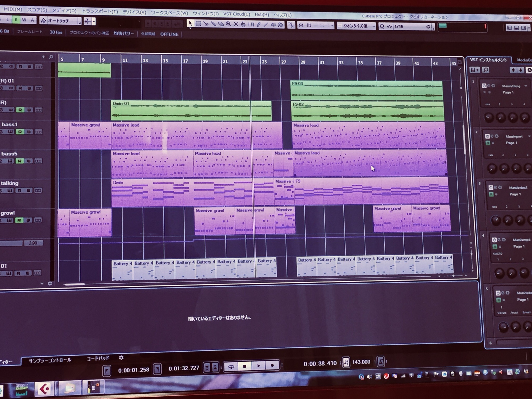This screenshot has width=532, height=399.
Task: Click the volume speaker tray icon
Action: coord(369,376)
